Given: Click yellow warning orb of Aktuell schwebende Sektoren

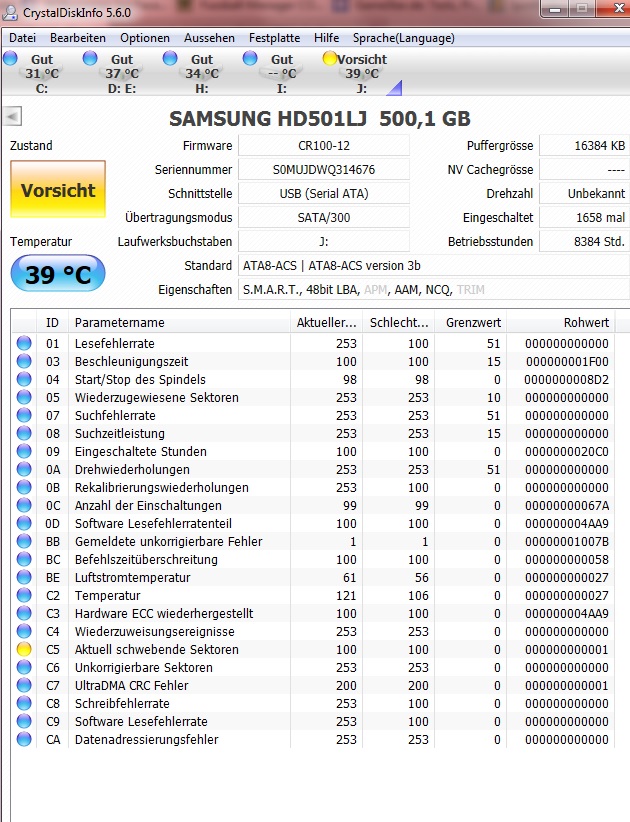Looking at the screenshot, I should pos(24,650).
